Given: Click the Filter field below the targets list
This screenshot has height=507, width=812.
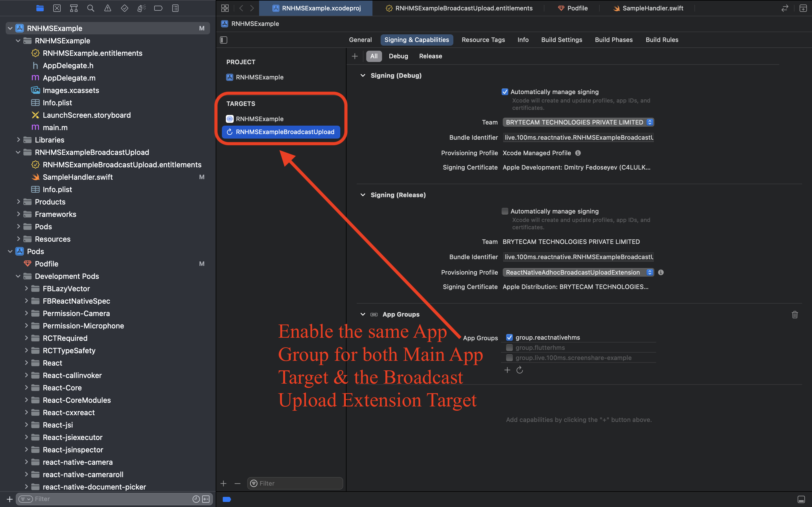Looking at the screenshot, I should coord(295,483).
